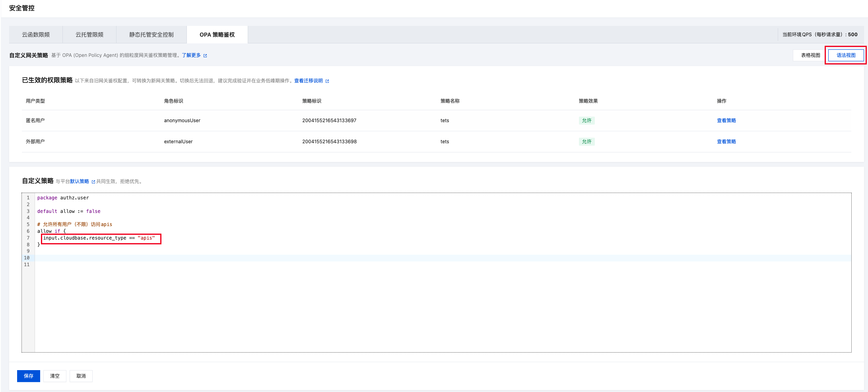Select policy ID 2004155216543133697
This screenshot has width=868, height=392.
(329, 121)
